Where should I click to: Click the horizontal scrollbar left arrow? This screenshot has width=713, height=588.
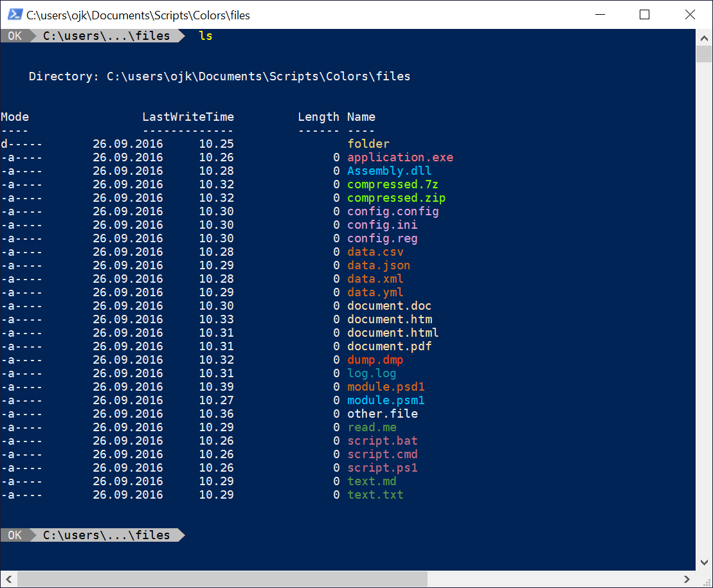pyautogui.click(x=8, y=579)
